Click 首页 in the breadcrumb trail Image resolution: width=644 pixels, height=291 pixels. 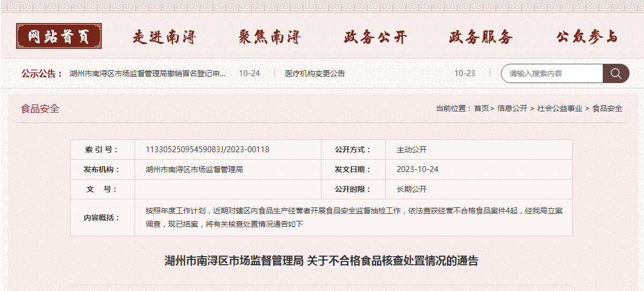481,108
